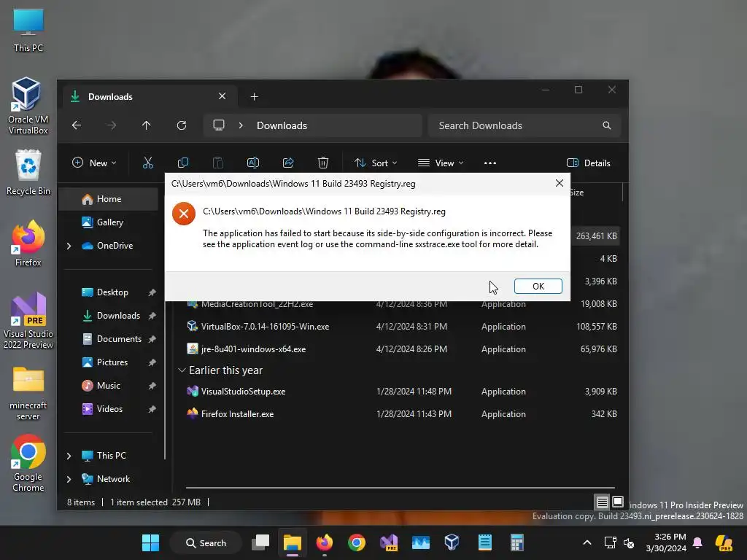
Task: Click the Delete trash icon
Action: pyautogui.click(x=323, y=163)
